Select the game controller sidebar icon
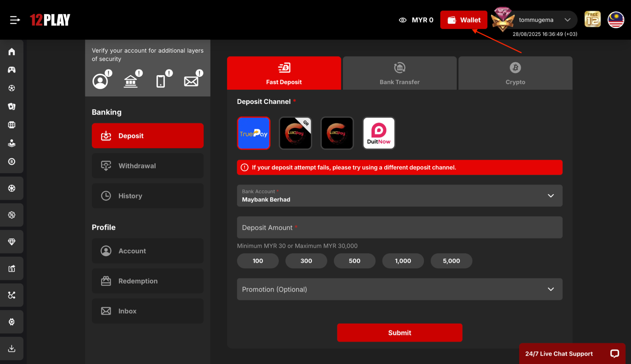Image resolution: width=631 pixels, height=364 pixels. click(x=12, y=70)
